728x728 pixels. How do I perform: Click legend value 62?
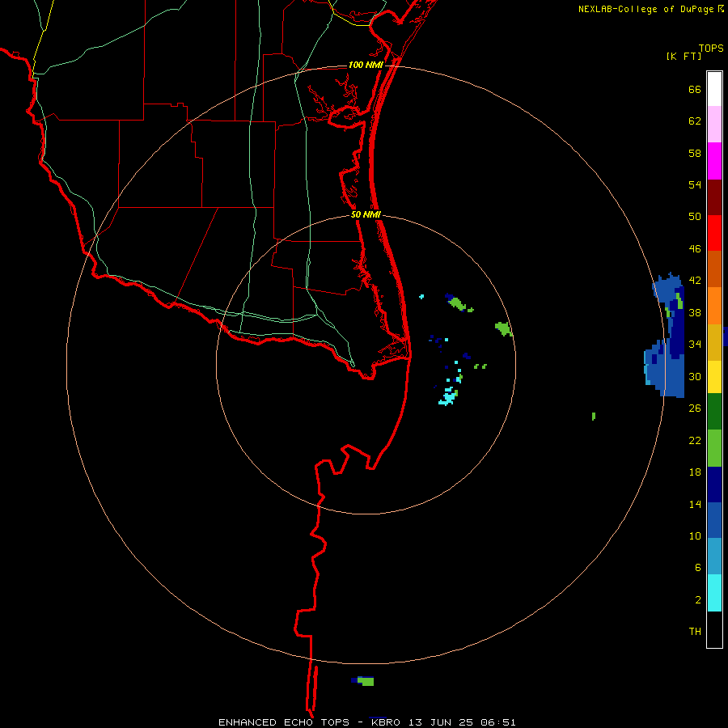695,121
